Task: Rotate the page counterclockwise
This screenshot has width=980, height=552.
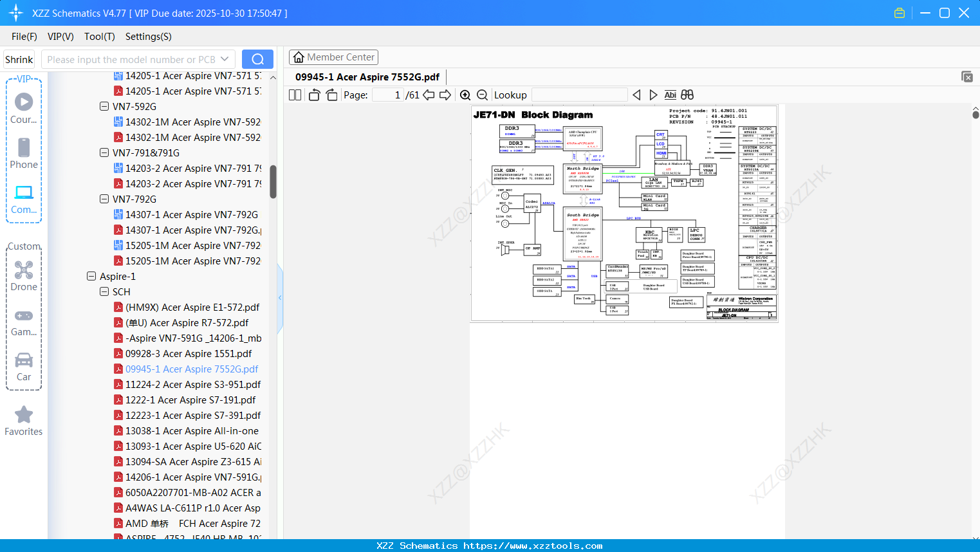Action: pos(315,95)
